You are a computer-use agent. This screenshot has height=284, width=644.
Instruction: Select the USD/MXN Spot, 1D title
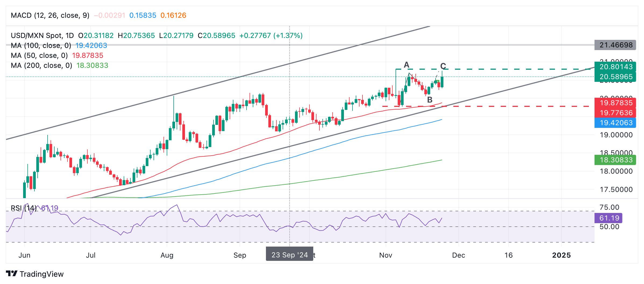42,36
